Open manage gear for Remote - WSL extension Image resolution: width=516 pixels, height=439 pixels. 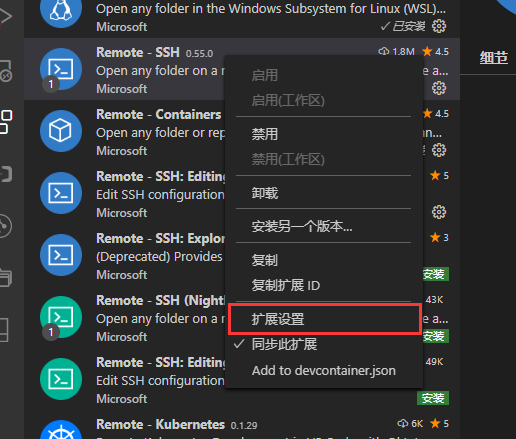[x=439, y=26]
